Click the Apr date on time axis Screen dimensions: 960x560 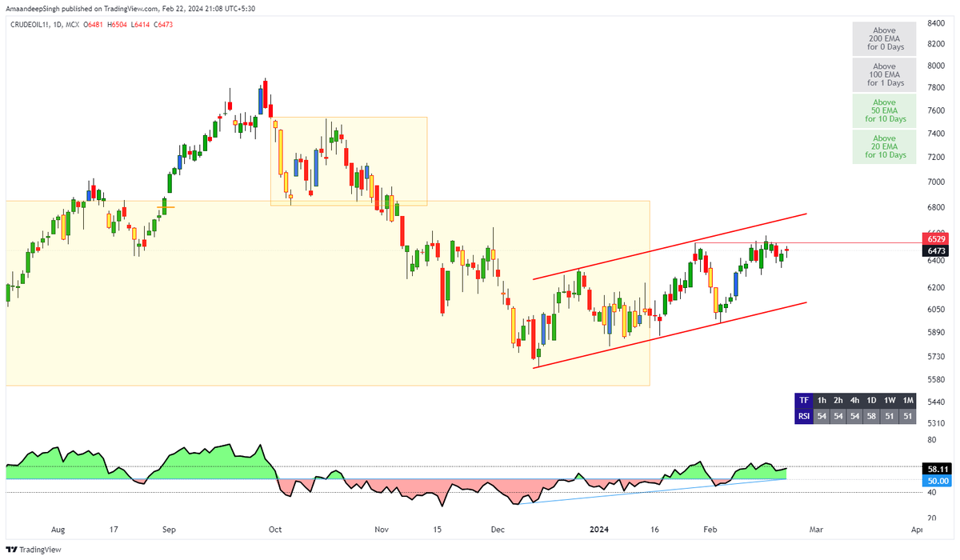pos(917,530)
